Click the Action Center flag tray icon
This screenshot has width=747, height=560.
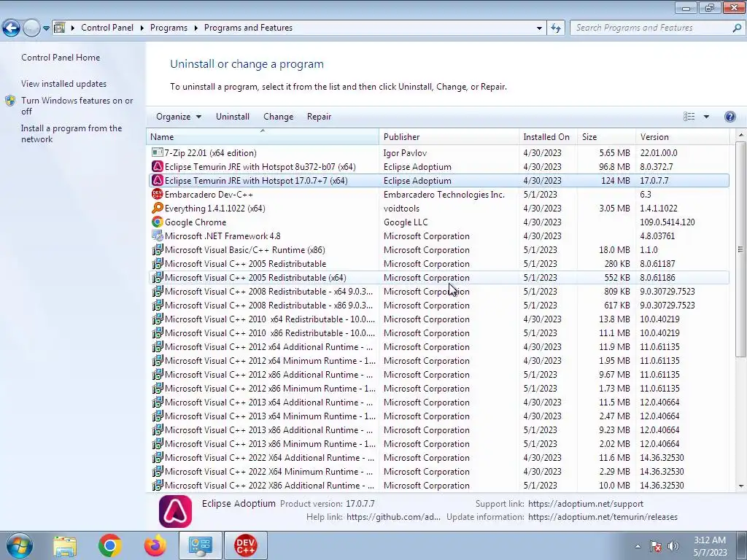pos(656,546)
